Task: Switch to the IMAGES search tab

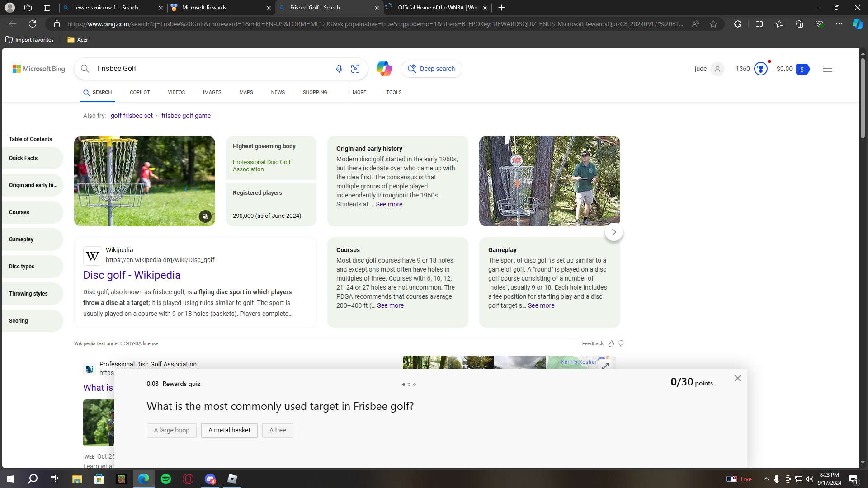Action: [212, 92]
